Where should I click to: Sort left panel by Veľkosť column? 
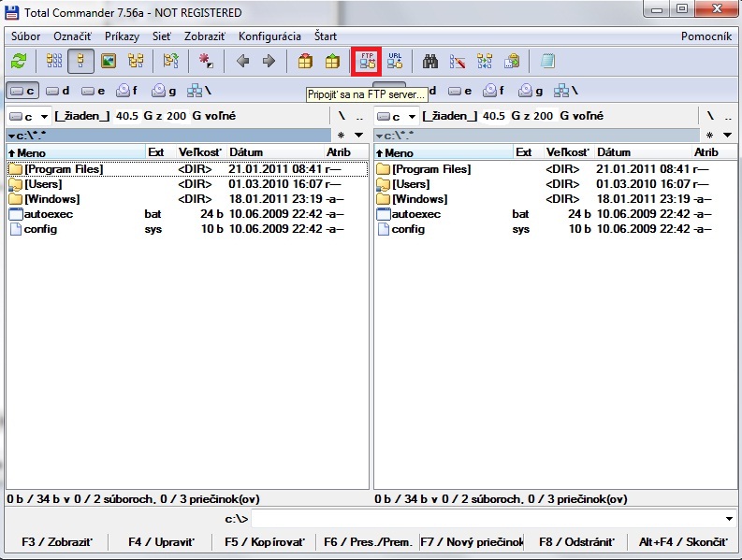[199, 152]
